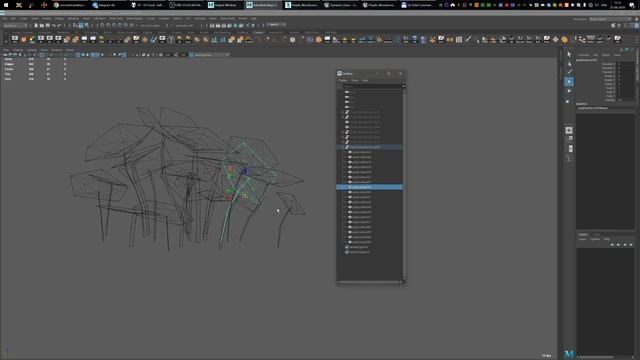Viewport: 640px width, 360px height.
Task: Toggle Make Live surface magnet icon
Action: coord(132,25)
